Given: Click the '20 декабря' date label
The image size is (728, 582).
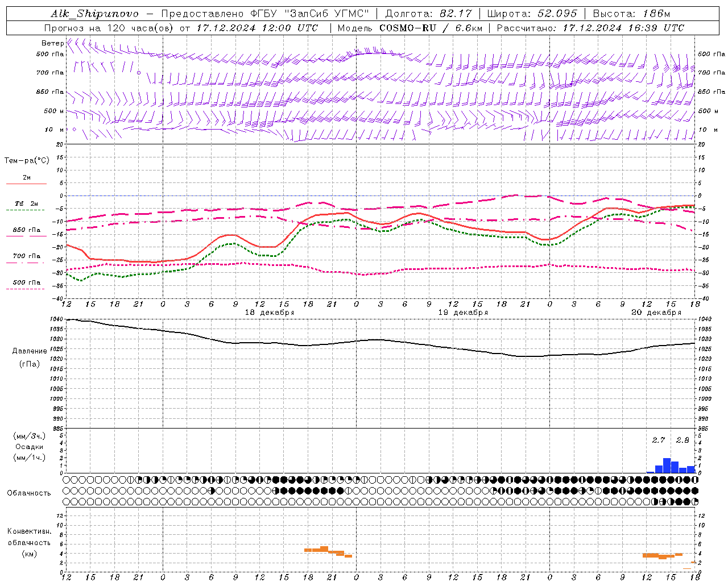Looking at the screenshot, I should click(656, 313).
